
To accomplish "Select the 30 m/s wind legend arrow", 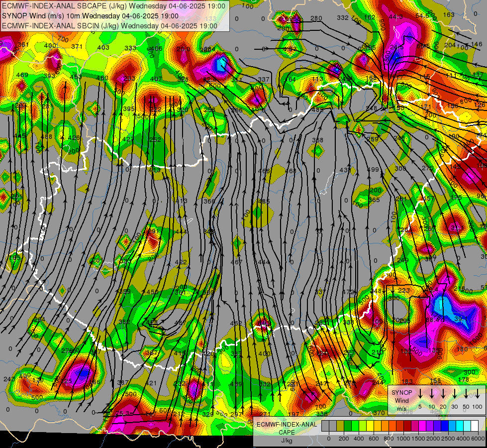I will click(x=454, y=394).
